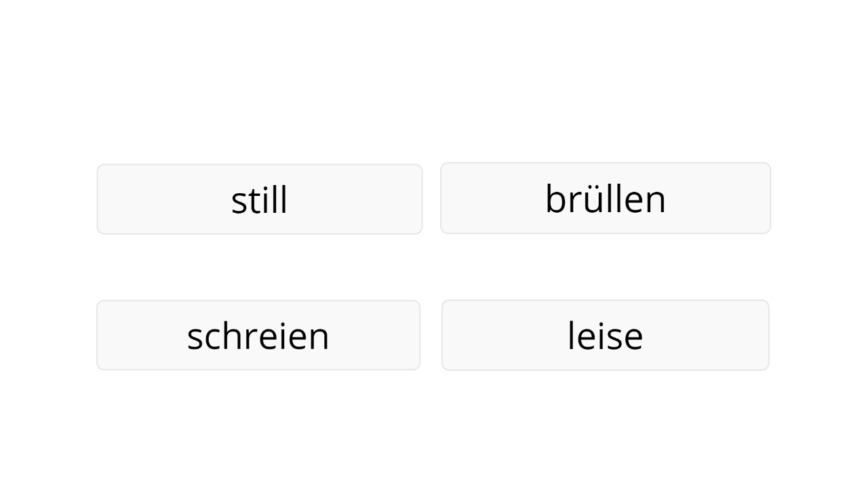
Task: Choose the adjective tile "leise"
Action: tap(606, 335)
